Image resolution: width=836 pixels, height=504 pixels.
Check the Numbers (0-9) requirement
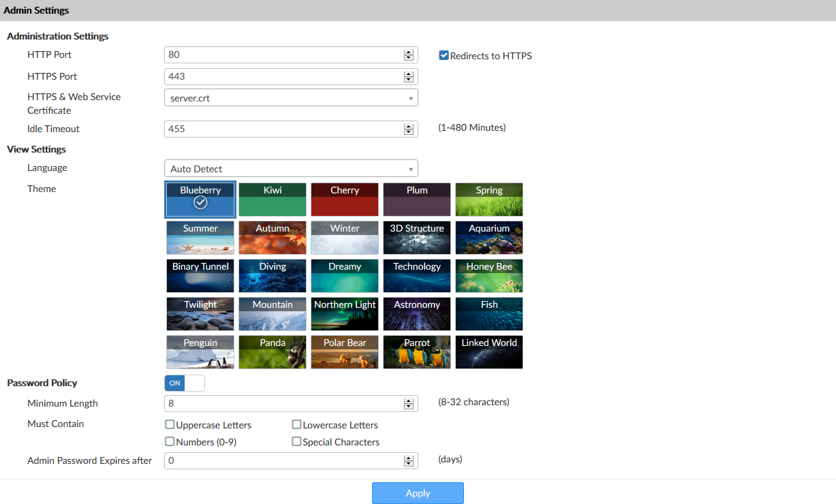(x=170, y=441)
